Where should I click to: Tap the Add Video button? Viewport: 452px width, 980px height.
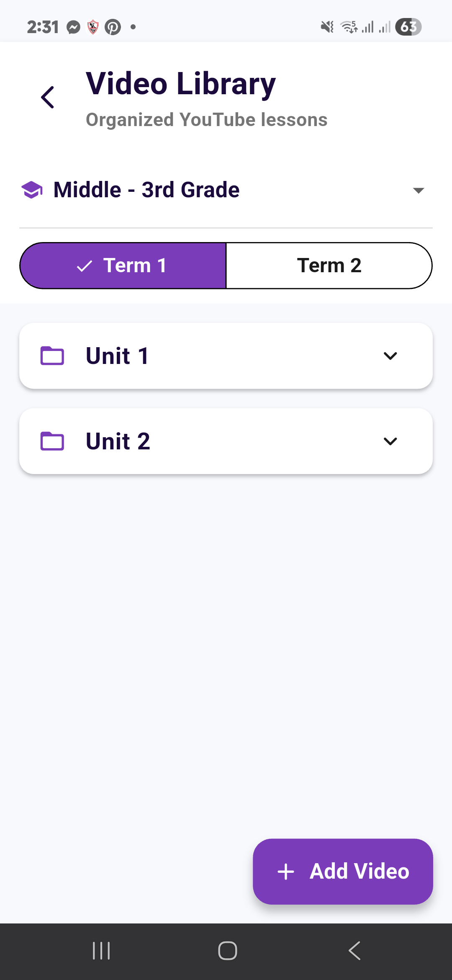343,872
